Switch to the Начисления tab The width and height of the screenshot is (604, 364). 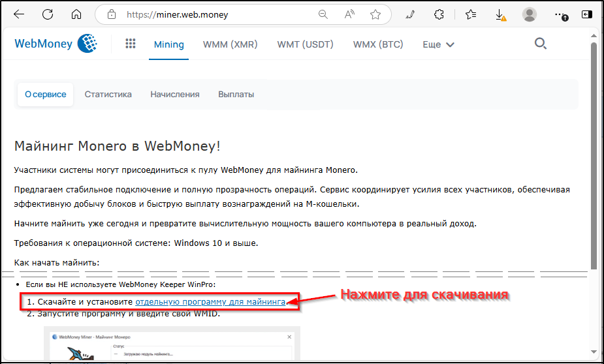pyautogui.click(x=175, y=95)
